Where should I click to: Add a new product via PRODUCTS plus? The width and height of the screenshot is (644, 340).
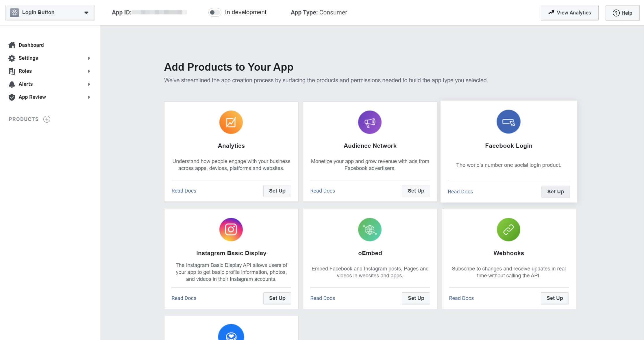click(47, 119)
